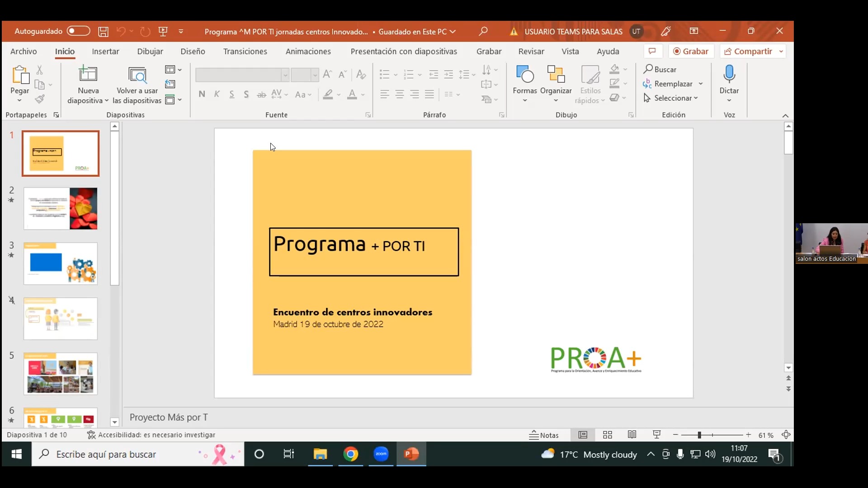This screenshot has height=488, width=868.
Task: Open Fuente dialog launcher
Action: click(368, 115)
